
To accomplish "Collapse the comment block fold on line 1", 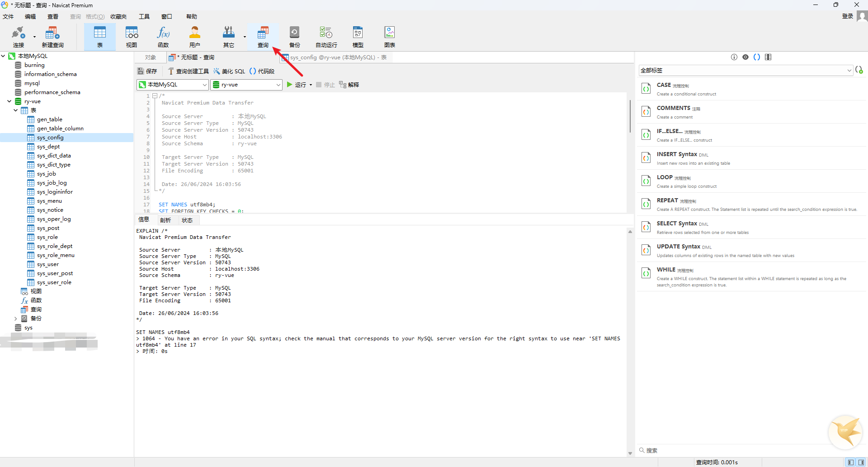I will coord(155,96).
